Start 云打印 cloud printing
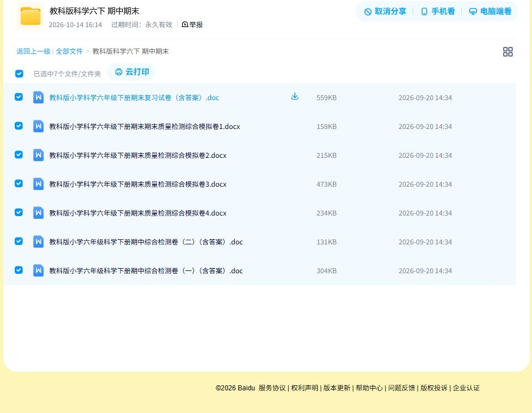This screenshot has height=413, width=532. [132, 72]
